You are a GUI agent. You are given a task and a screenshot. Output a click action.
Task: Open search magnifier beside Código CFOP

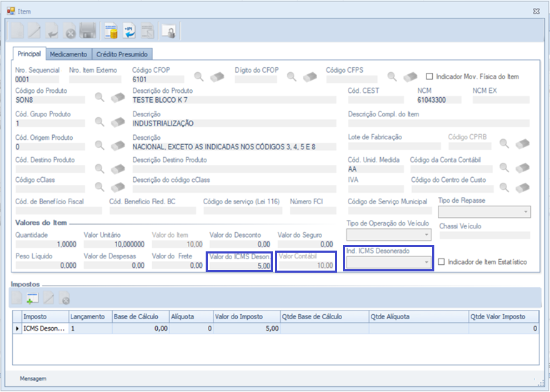(199, 76)
